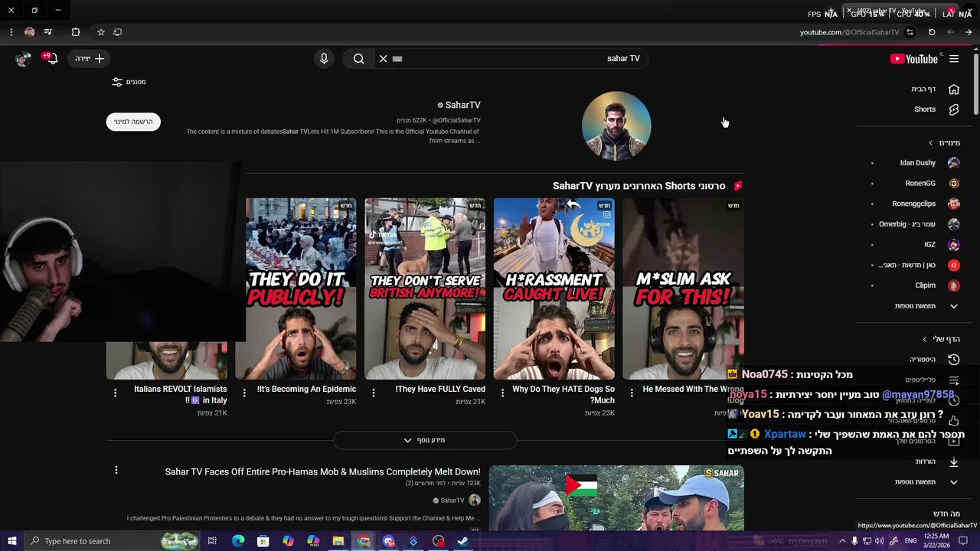Open options menu for the Pro-Hamas Mob video
Screen dimensions: 980x551
116,470
